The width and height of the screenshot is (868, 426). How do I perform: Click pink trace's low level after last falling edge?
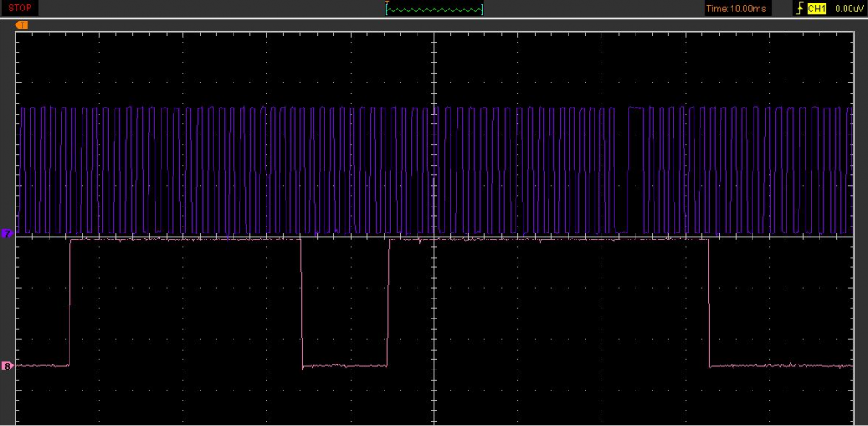pos(781,366)
